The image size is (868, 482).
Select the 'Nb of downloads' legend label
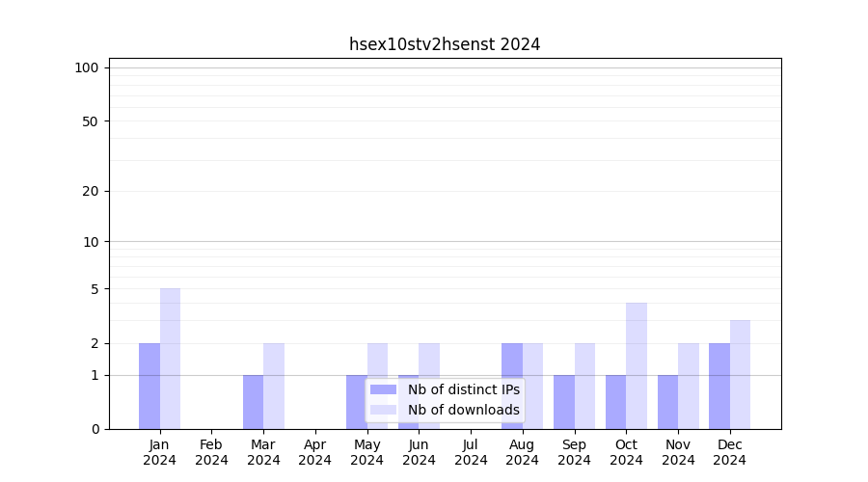pyautogui.click(x=463, y=410)
